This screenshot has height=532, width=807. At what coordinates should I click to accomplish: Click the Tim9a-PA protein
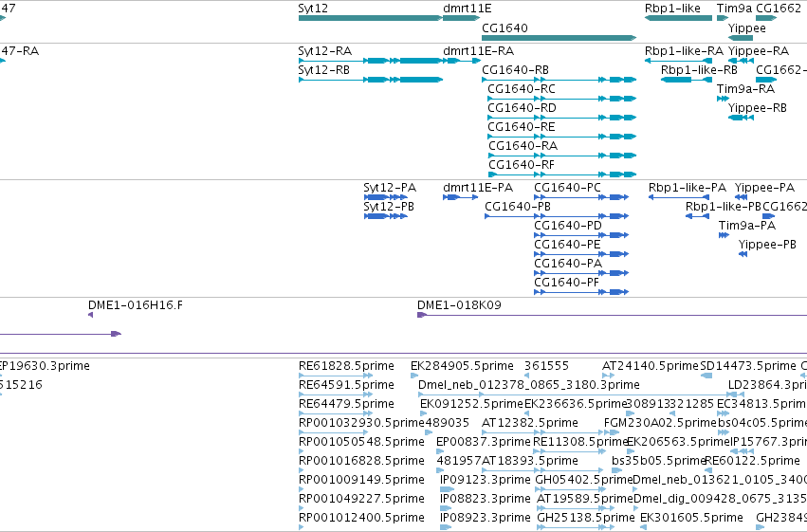click(724, 235)
